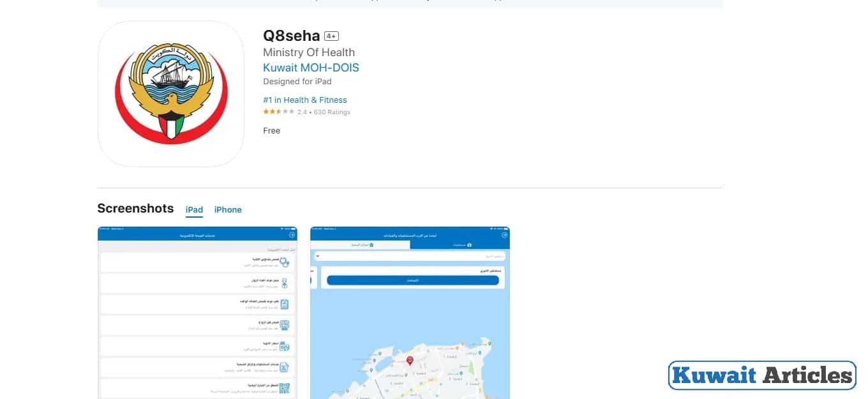Click stethoscope icon in first iPad screenshot
The width and height of the screenshot is (868, 399).
coord(284,262)
